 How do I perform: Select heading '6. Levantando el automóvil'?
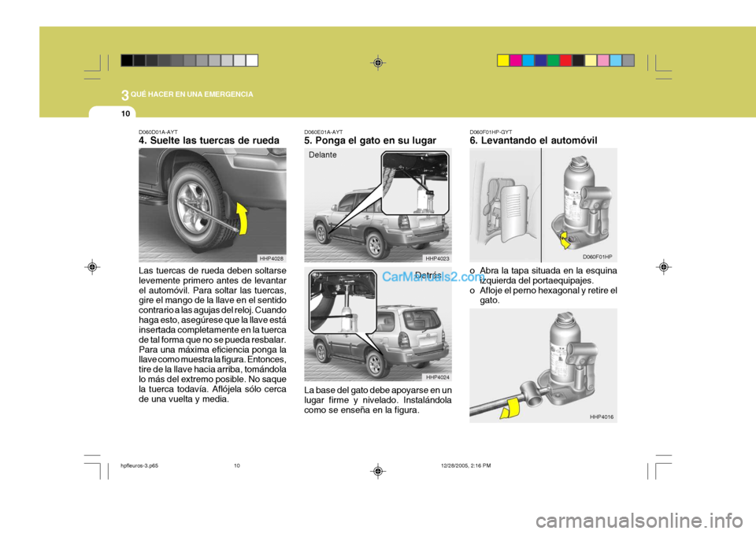tap(533, 140)
